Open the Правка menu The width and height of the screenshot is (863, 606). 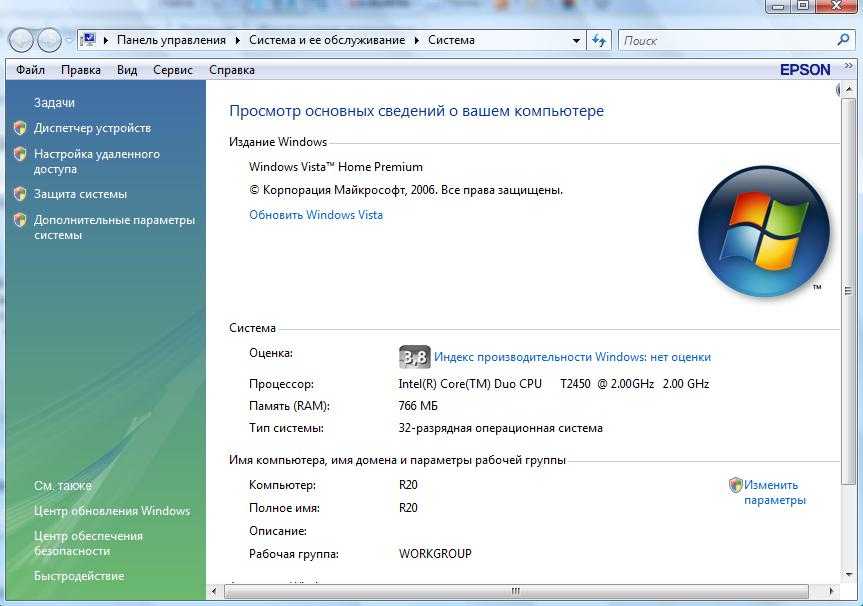click(81, 70)
